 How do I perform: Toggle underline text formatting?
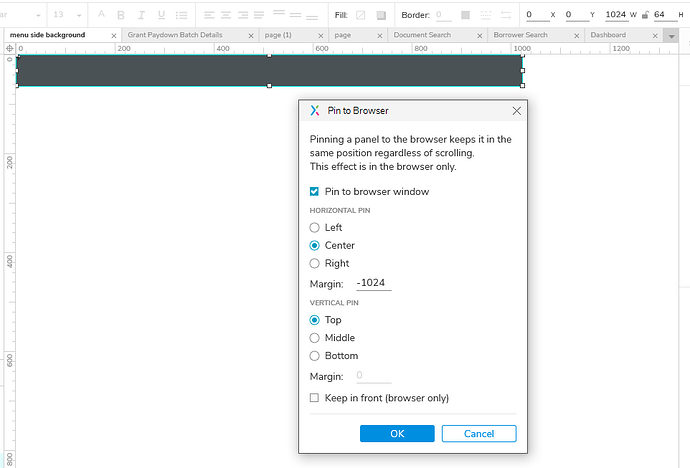point(161,15)
